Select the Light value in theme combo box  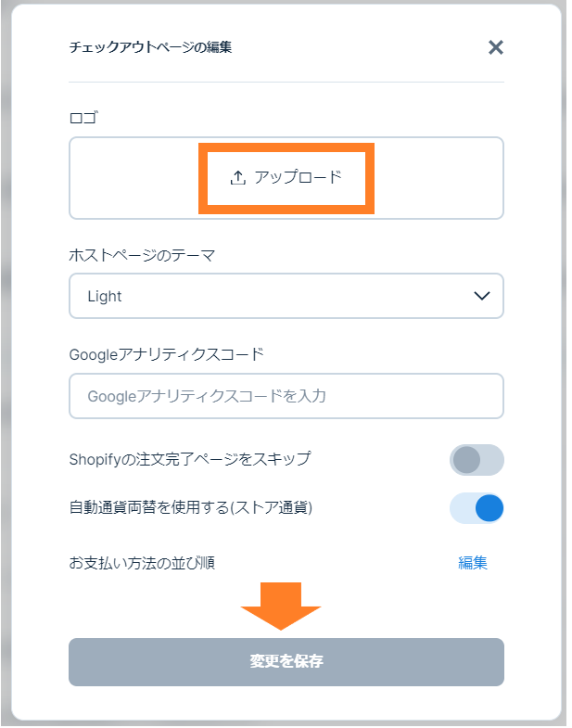tap(105, 297)
